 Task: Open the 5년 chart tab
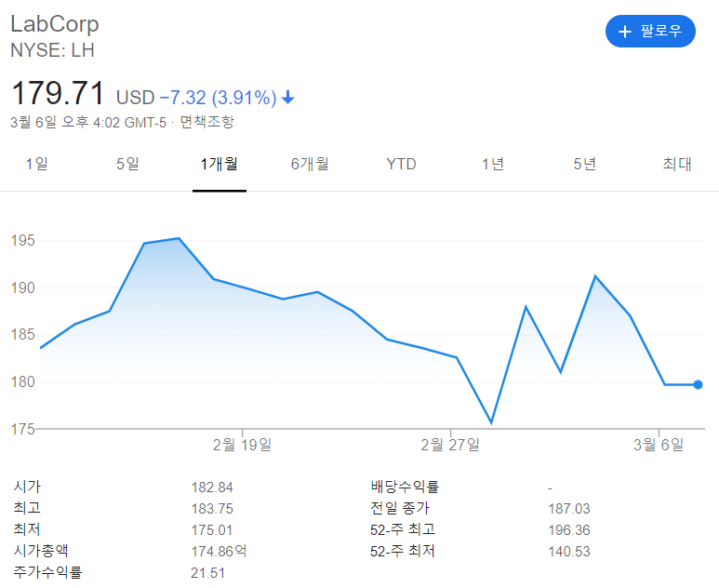[585, 164]
